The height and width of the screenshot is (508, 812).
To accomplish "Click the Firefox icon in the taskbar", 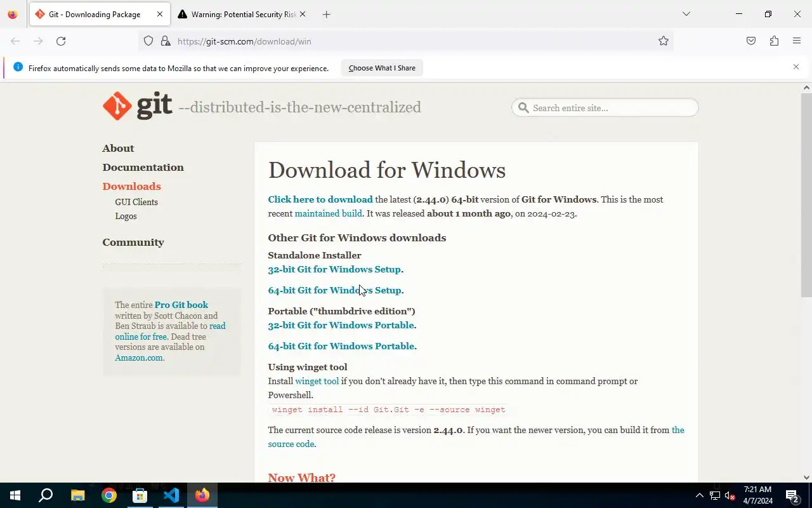I will [202, 495].
